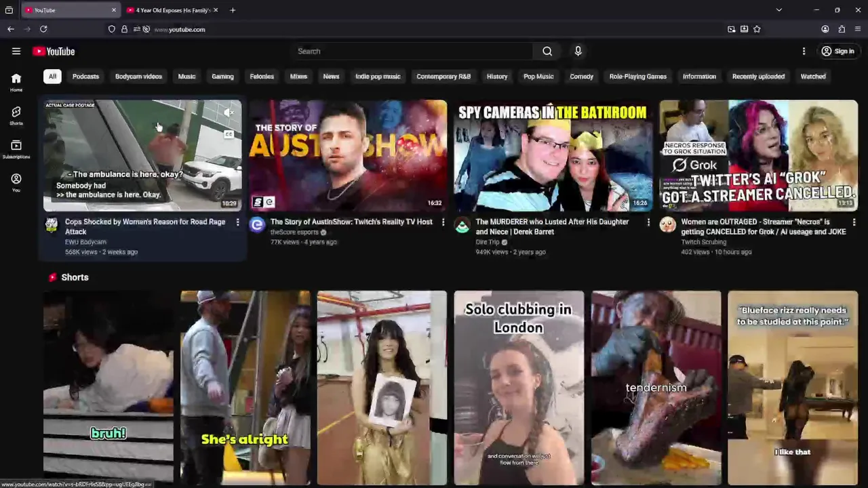Click theScore esports channel avatar
The height and width of the screenshot is (488, 868).
tap(257, 225)
